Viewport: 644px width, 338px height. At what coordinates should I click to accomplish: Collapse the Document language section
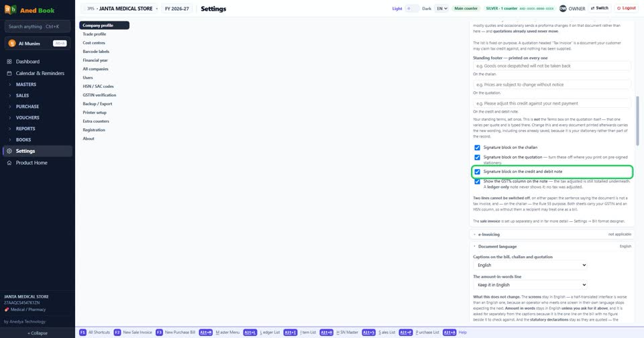[552, 246]
